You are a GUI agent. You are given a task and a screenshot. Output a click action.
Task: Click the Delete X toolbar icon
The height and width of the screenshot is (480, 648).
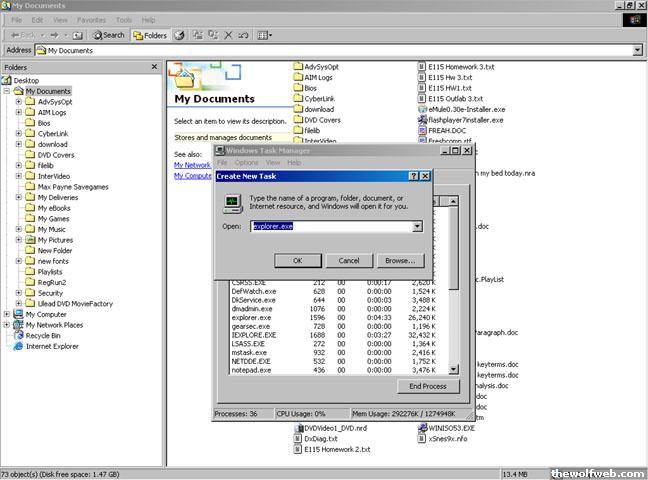[229, 35]
